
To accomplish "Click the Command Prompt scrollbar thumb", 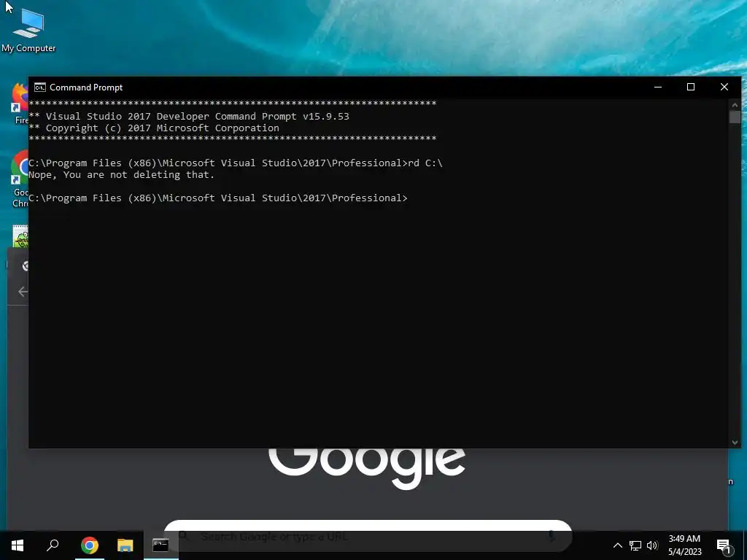I will click(735, 117).
